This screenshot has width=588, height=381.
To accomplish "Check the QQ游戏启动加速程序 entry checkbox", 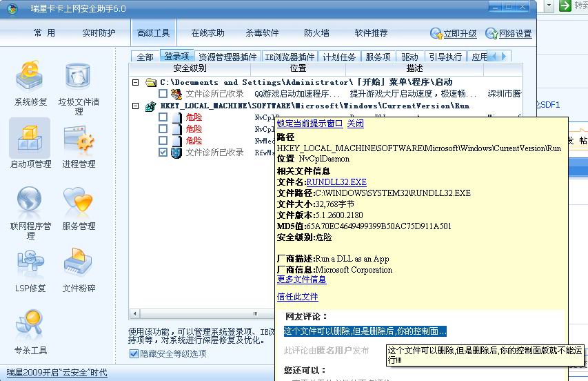I will tap(163, 93).
